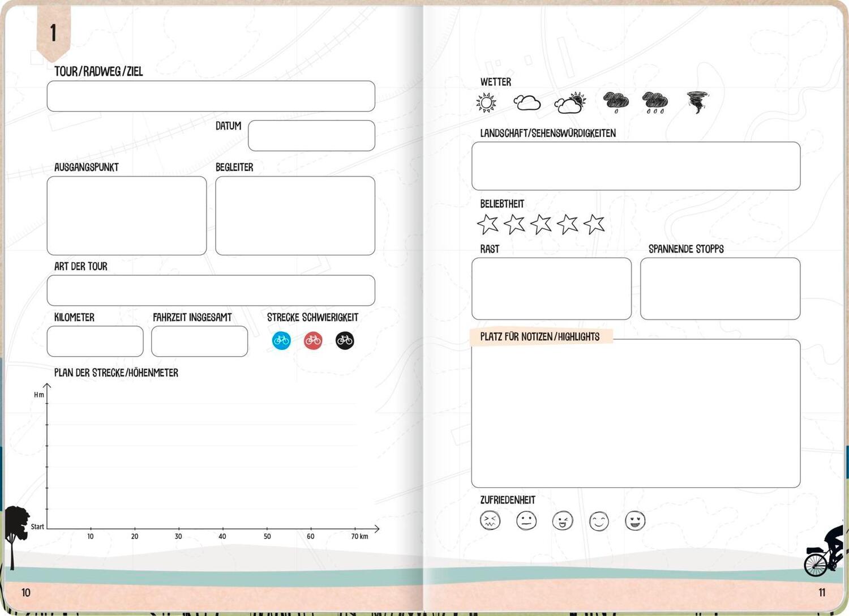Click page number 11
Viewport: 849px width, 616px height.
822,593
